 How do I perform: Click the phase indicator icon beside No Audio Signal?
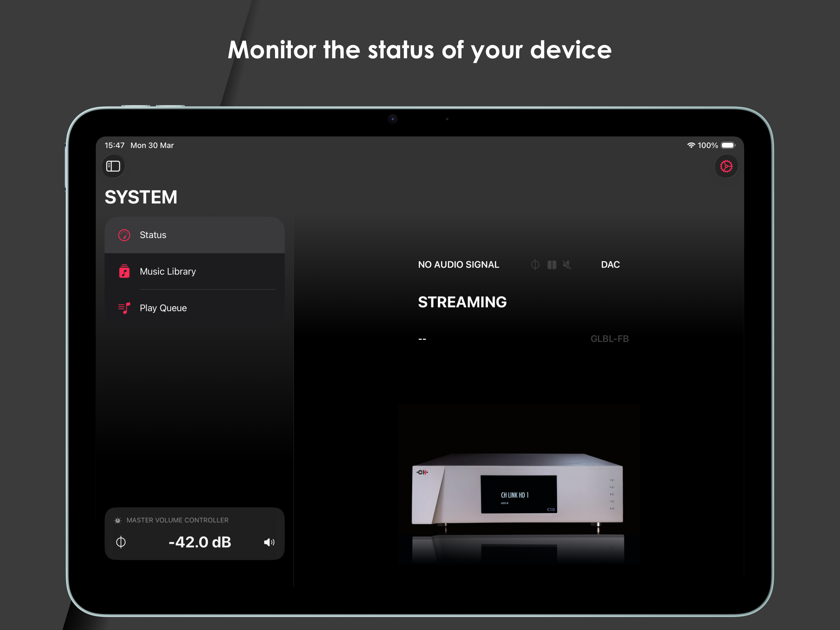pos(535,265)
